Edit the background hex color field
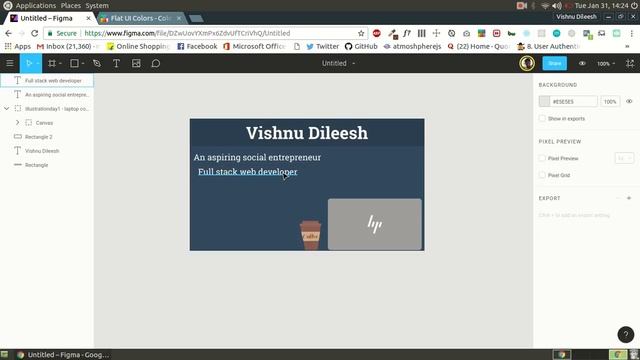 pos(574,101)
